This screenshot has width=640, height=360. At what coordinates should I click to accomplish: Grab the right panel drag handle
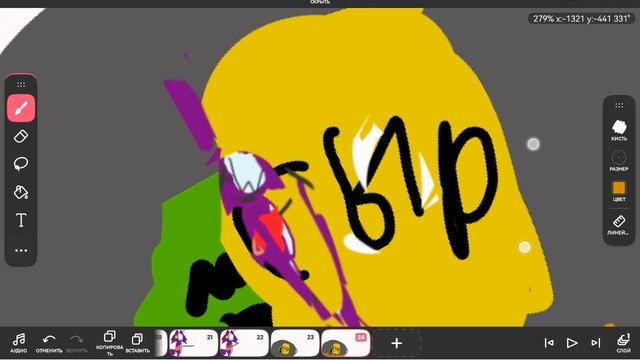[619, 105]
